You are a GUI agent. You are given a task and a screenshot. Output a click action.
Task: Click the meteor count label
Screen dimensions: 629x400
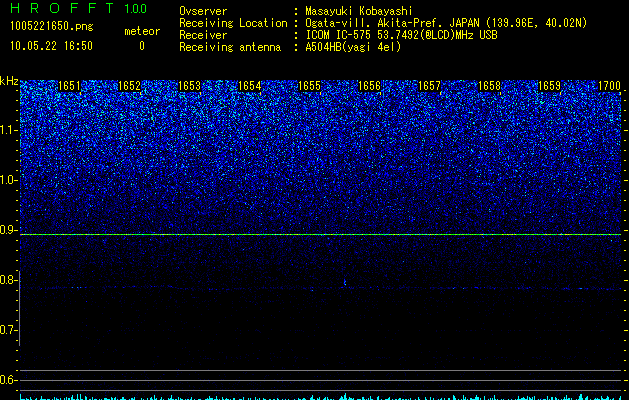tap(142, 31)
